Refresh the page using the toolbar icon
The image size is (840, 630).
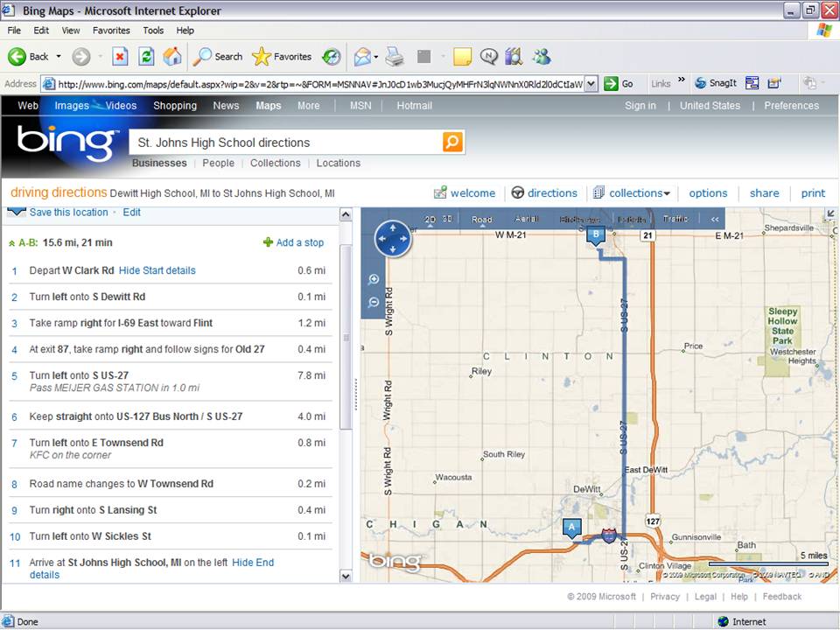click(x=146, y=56)
